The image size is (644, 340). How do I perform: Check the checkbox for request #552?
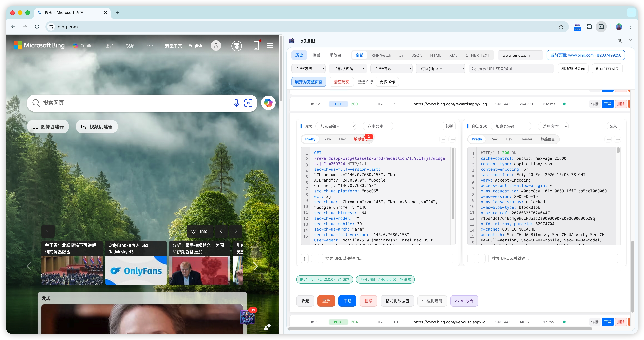(301, 104)
